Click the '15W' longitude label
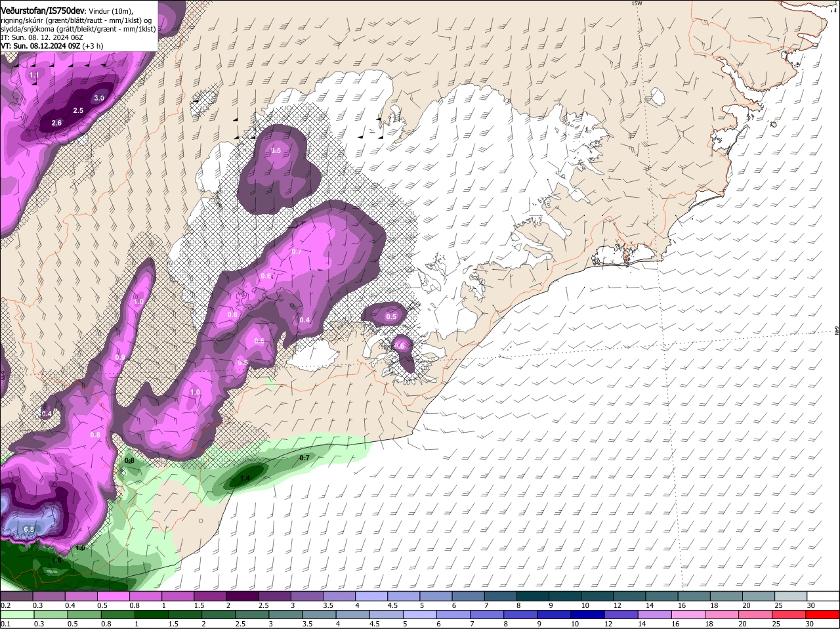 [636, 3]
